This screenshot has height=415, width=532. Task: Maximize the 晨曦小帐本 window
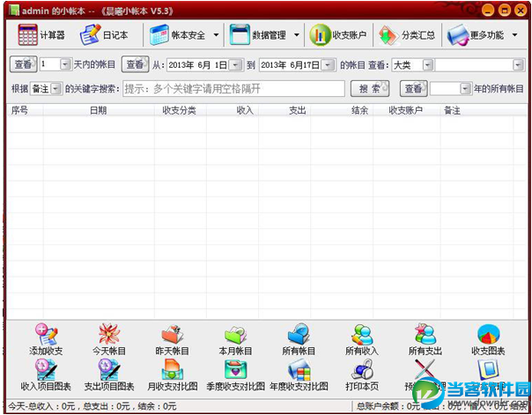(x=505, y=11)
